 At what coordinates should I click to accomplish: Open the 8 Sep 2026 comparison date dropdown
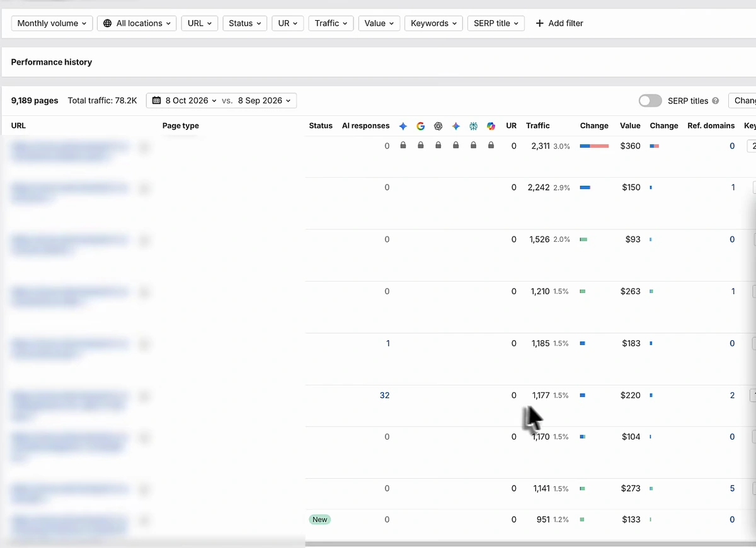coord(265,101)
